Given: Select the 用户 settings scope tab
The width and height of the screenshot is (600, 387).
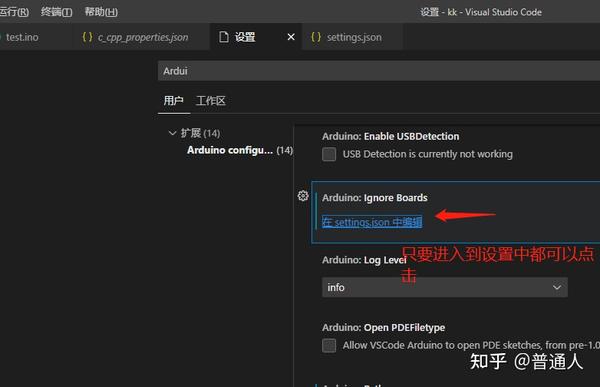Looking at the screenshot, I should pos(173,101).
